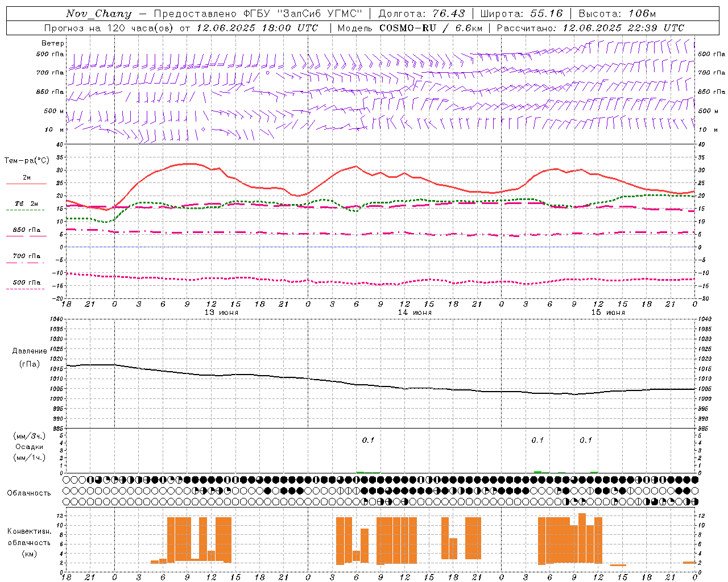Click the Широта: 55.16 value

521,14
